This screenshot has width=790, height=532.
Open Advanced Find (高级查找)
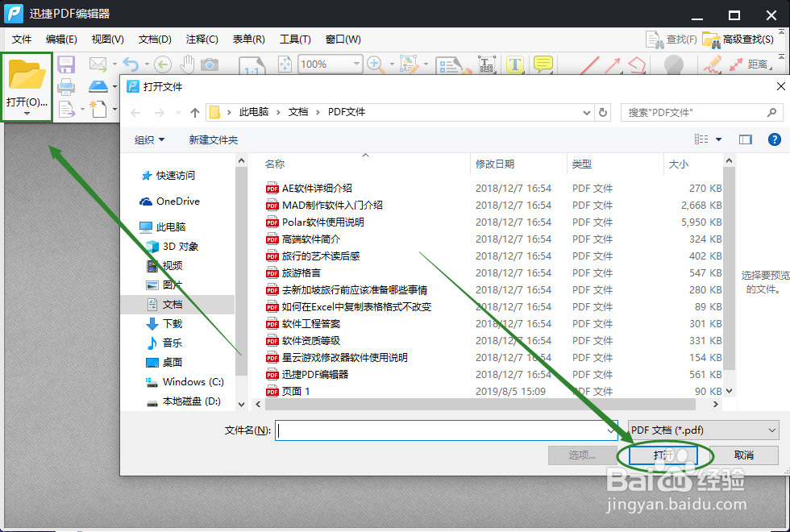pos(738,39)
